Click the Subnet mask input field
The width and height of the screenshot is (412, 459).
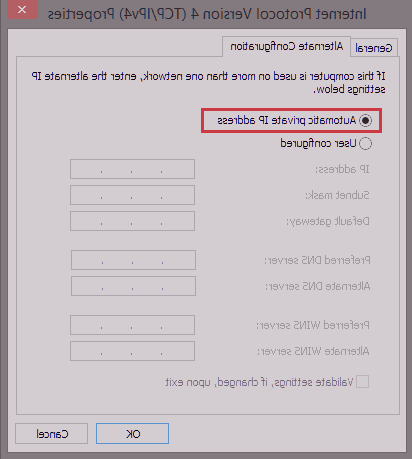pyautogui.click(x=132, y=195)
